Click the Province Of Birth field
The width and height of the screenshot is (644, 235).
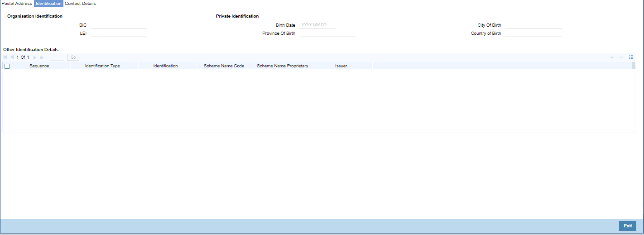click(327, 33)
